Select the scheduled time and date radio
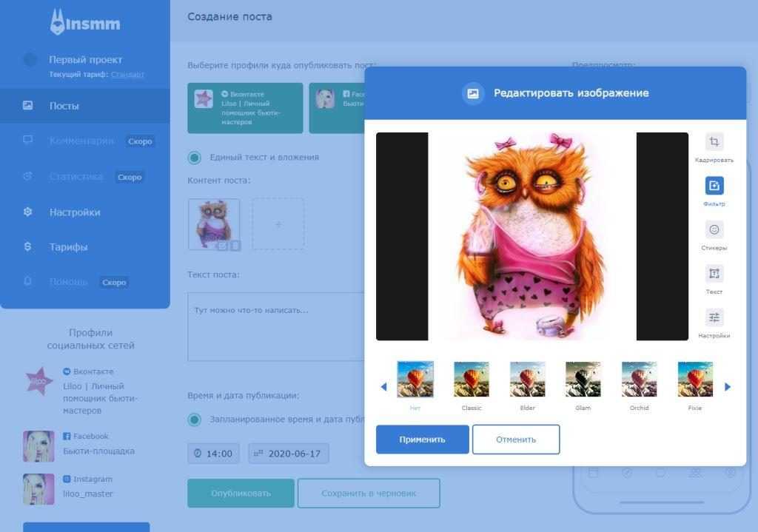Screen dimensions: 758x532 195,420
